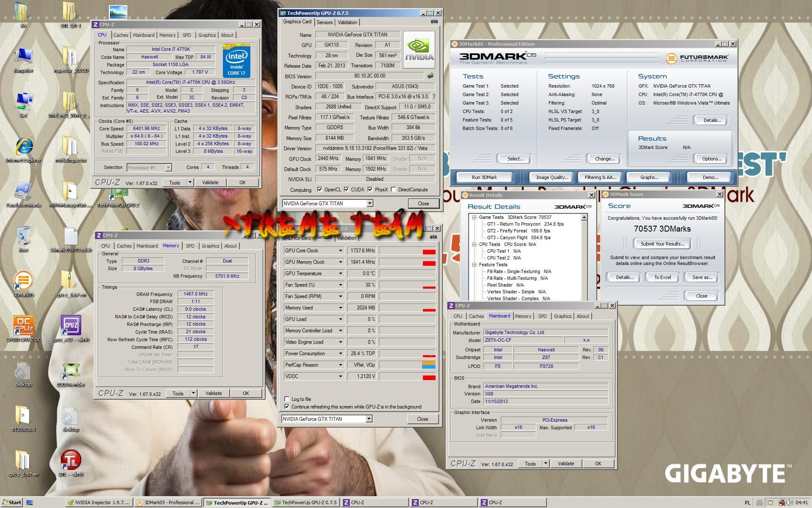This screenshot has width=812, height=508.
Task: Switch to SPD tab in CPU-Z Memory window
Action: 190,246
